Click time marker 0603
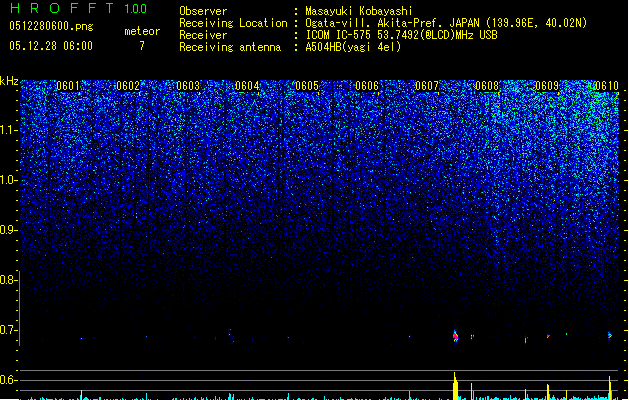The width and height of the screenshot is (629, 400). (x=188, y=86)
